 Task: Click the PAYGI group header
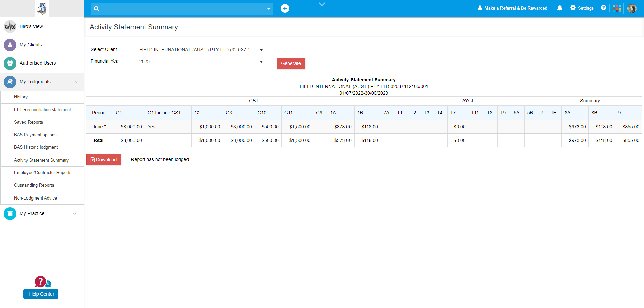click(466, 101)
